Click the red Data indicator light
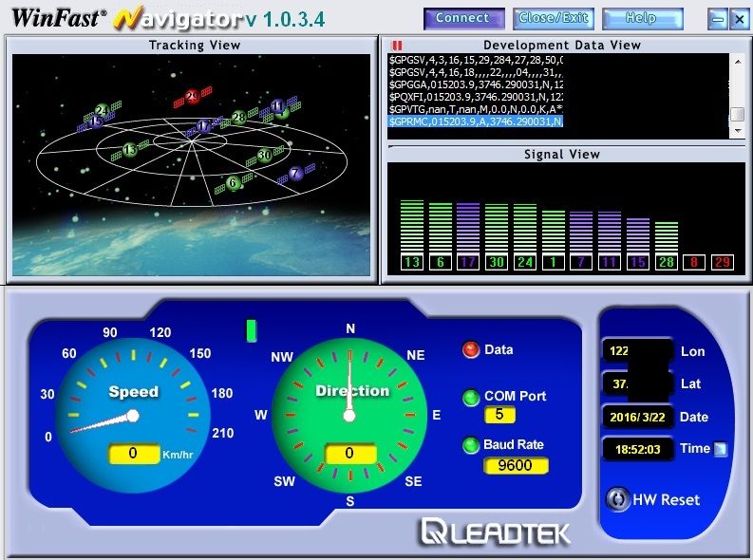 471,350
